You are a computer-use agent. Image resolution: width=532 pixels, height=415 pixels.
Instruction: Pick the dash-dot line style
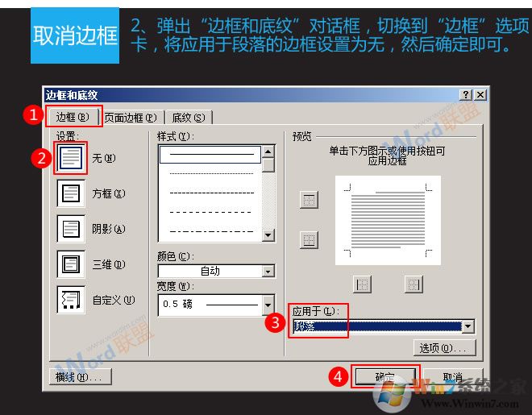tap(211, 231)
